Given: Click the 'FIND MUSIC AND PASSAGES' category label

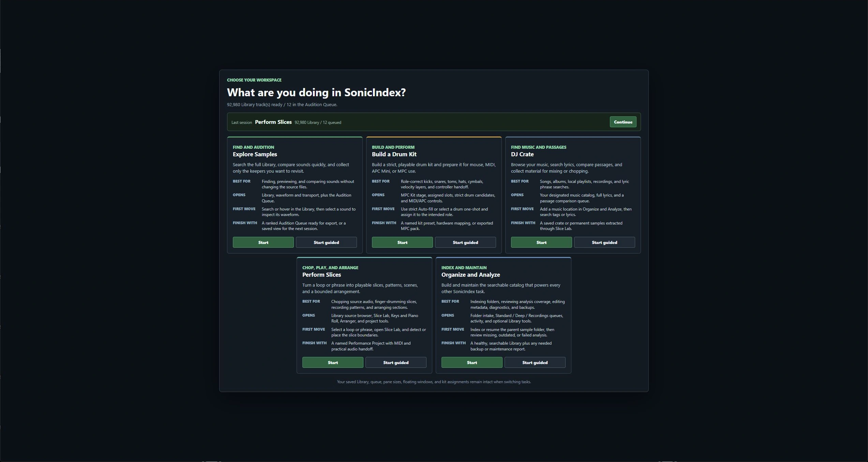Looking at the screenshot, I should [539, 147].
